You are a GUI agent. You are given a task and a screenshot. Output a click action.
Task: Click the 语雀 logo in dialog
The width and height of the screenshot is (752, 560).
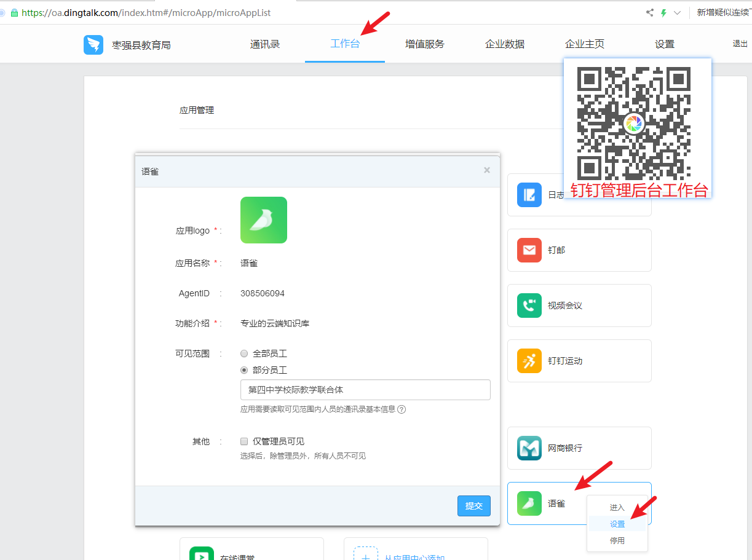[x=264, y=220]
